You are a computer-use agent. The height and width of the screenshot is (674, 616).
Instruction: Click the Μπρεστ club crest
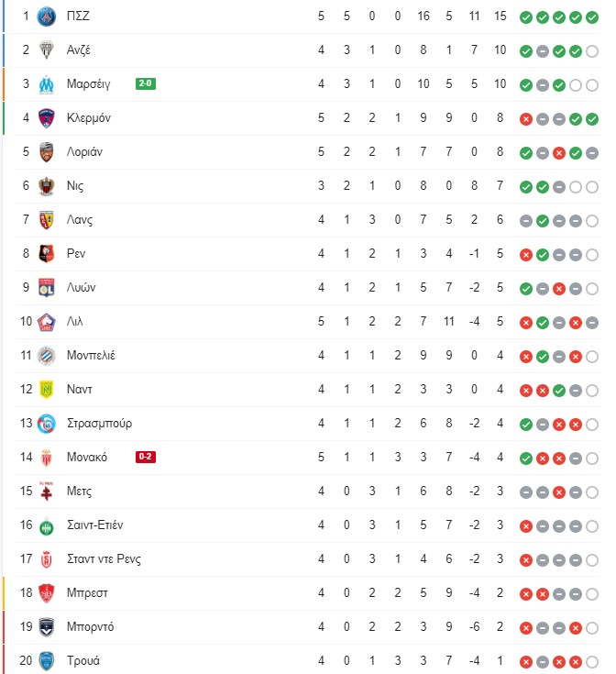click(47, 593)
